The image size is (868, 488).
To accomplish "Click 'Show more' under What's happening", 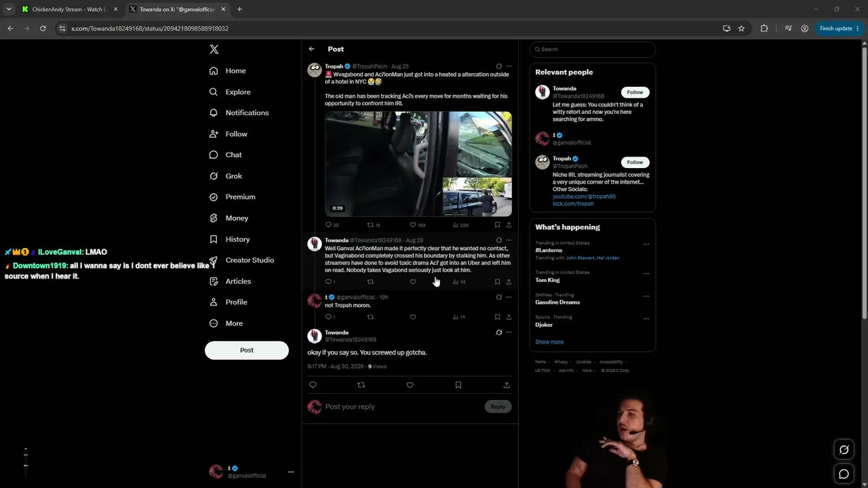I will coord(549,342).
